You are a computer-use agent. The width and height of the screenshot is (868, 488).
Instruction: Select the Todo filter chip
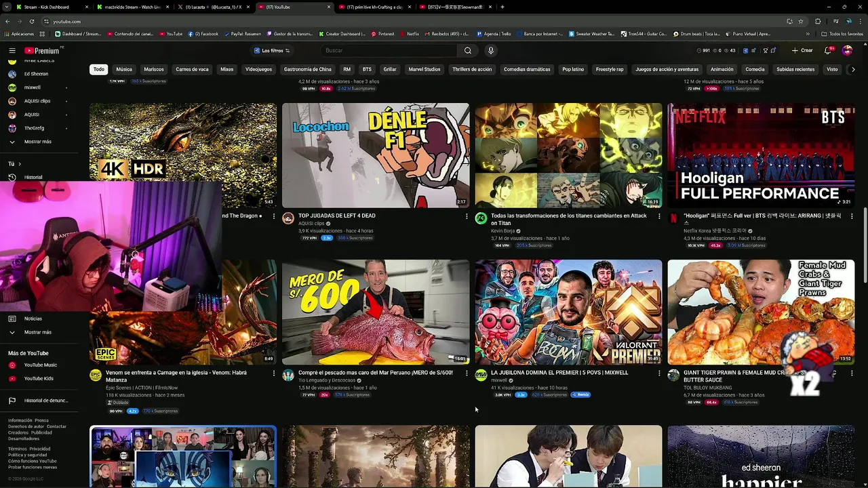click(99, 69)
